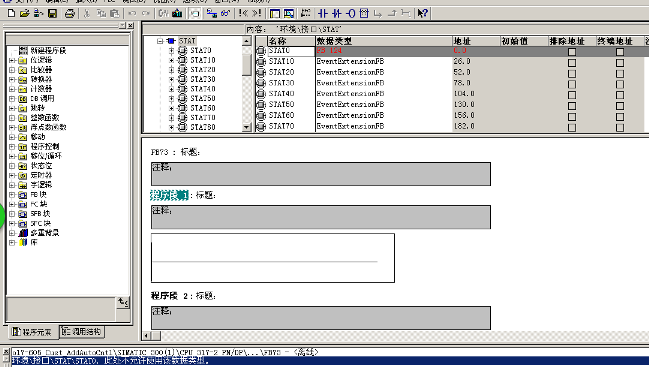The height and width of the screenshot is (367, 649).
Task: Jump to the next error icon
Action: [x=257, y=14]
